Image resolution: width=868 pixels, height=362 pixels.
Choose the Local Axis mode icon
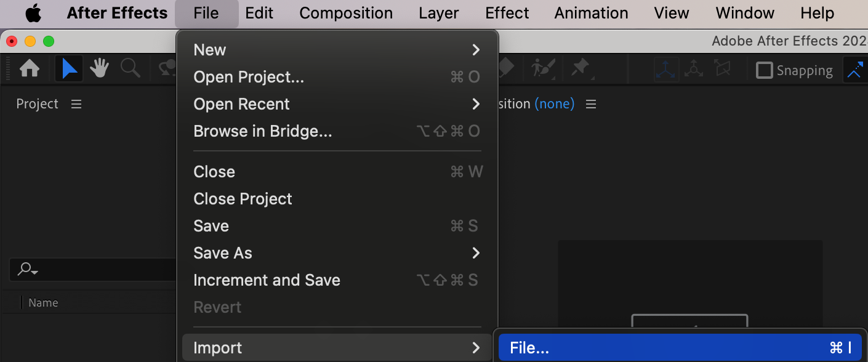(666, 70)
